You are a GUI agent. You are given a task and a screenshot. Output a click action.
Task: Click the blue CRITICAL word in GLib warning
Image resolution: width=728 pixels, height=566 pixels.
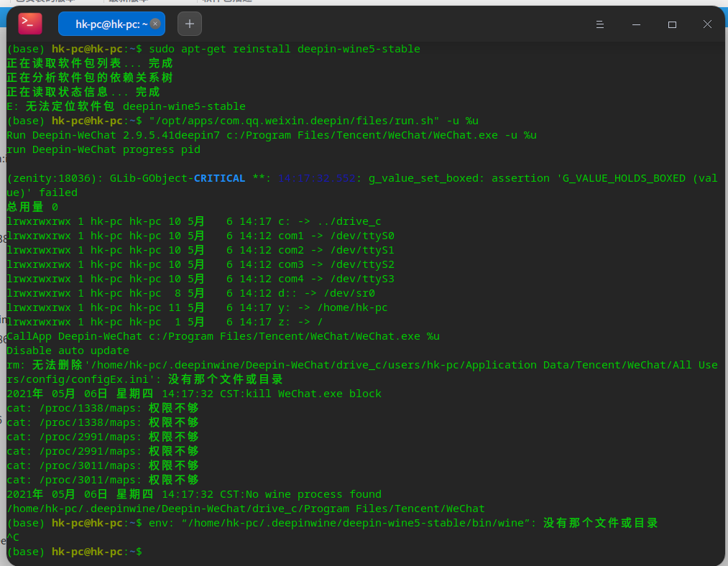pyautogui.click(x=219, y=178)
